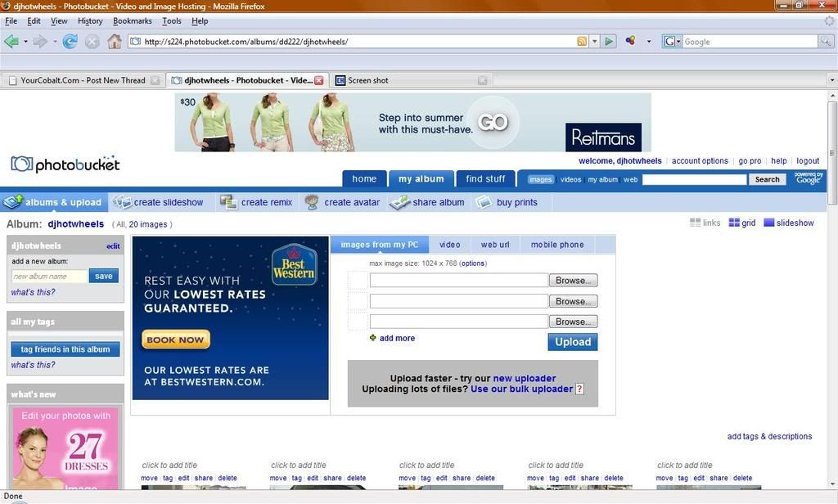838x504 pixels.
Task: Select the find stuff tab
Action: coord(485,179)
